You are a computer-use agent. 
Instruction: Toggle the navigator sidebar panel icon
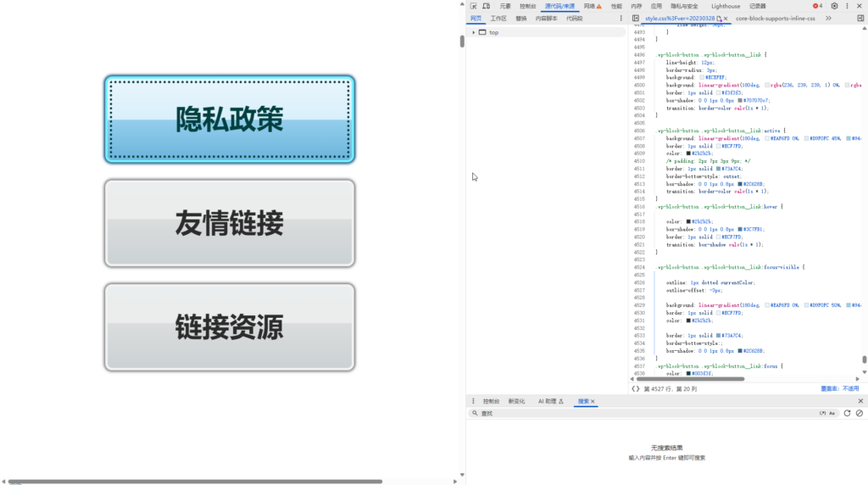pyautogui.click(x=635, y=18)
